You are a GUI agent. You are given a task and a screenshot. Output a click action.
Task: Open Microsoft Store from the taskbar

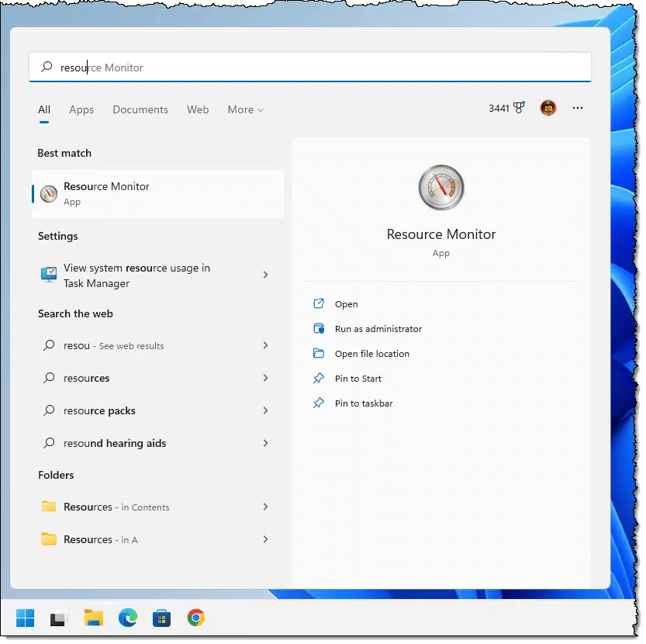[161, 618]
